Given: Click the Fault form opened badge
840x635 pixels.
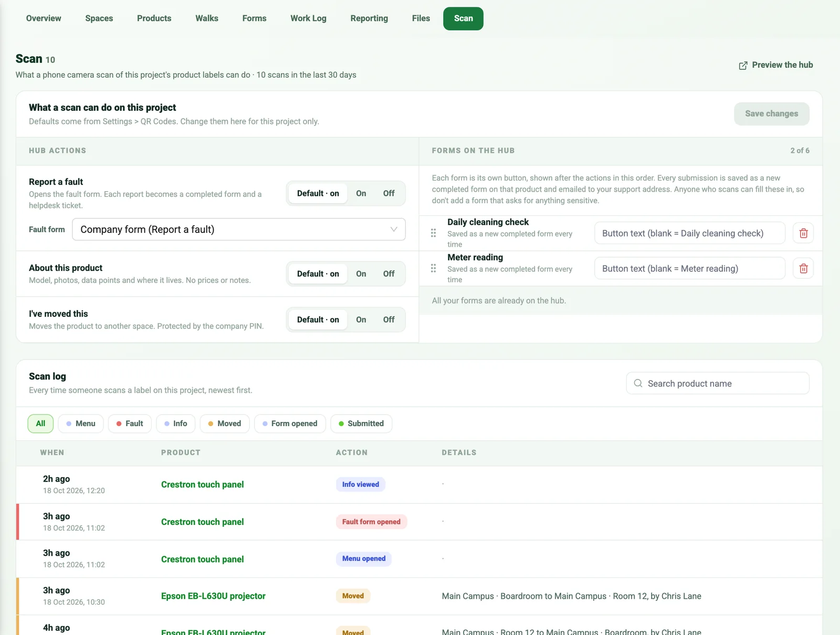Looking at the screenshot, I should [371, 522].
